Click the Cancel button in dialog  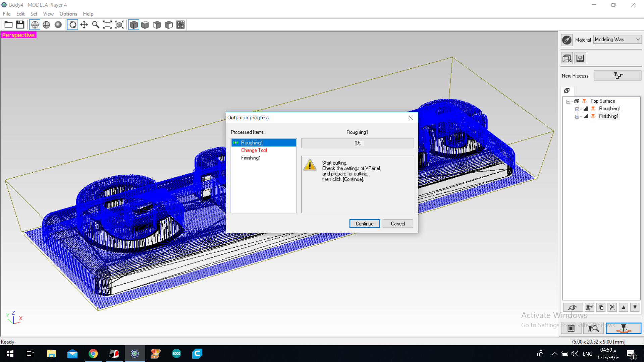[x=397, y=224]
